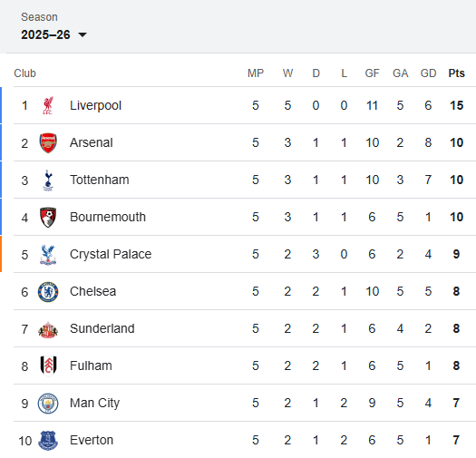Viewport: 476px width, 458px height.
Task: Click the Man City crest icon
Action: (x=48, y=404)
